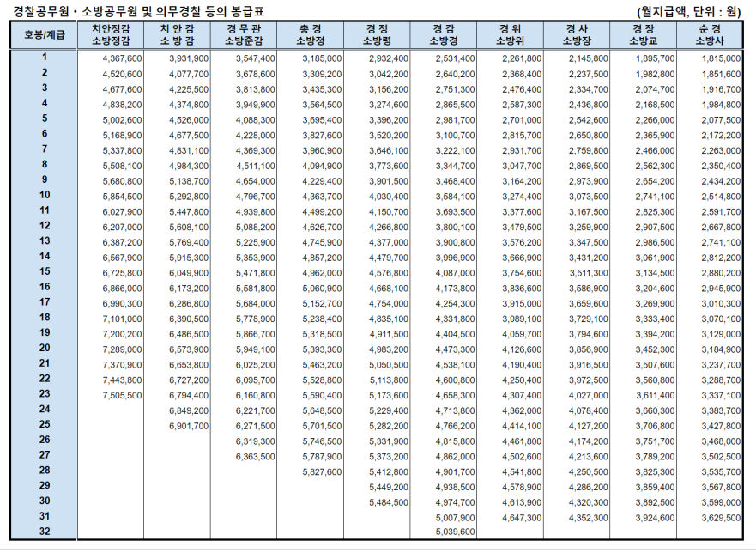The image size is (756, 553).
Task: Click row number 32 in 호봉 column
Action: coord(45,532)
